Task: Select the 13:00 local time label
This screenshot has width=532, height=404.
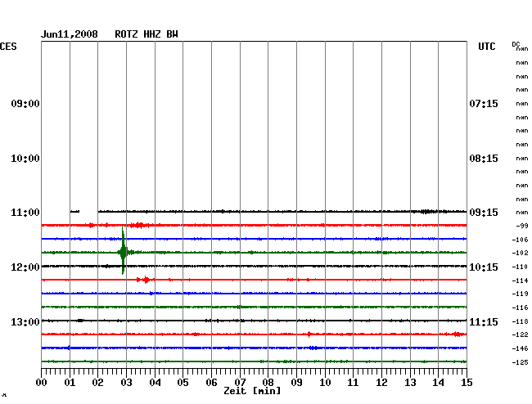Action: coord(25,321)
